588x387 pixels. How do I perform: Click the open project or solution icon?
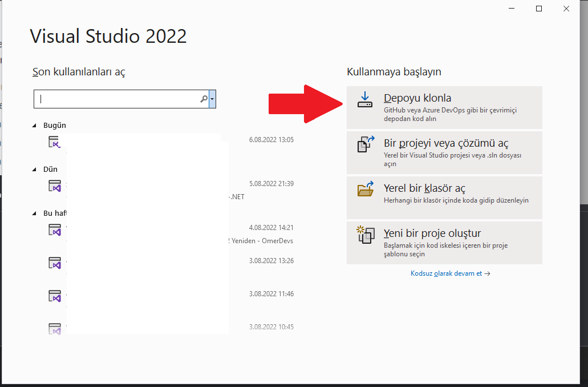pos(366,144)
